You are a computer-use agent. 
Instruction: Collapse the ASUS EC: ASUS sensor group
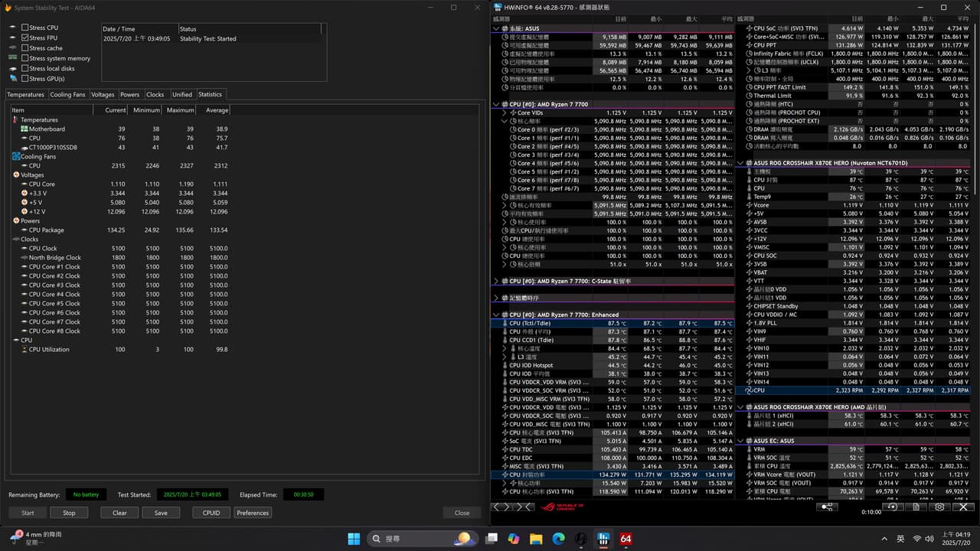(x=739, y=441)
